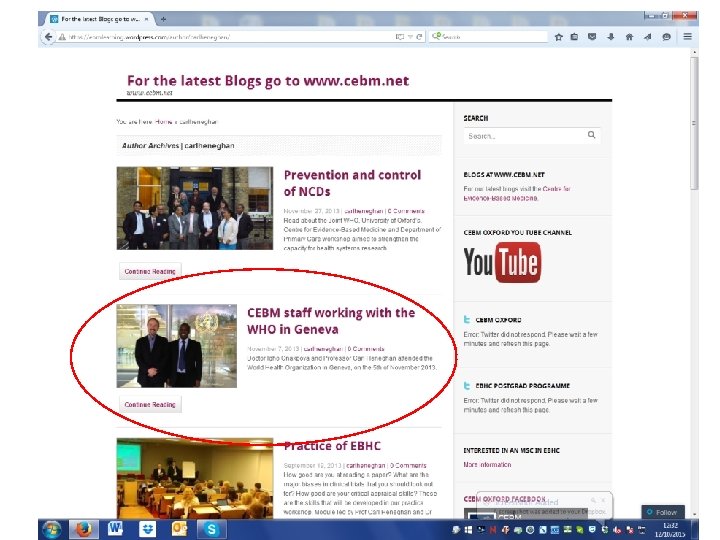This screenshot has width=720, height=540.
Task: Open the YouTube logo in the sidebar
Action: (502, 262)
